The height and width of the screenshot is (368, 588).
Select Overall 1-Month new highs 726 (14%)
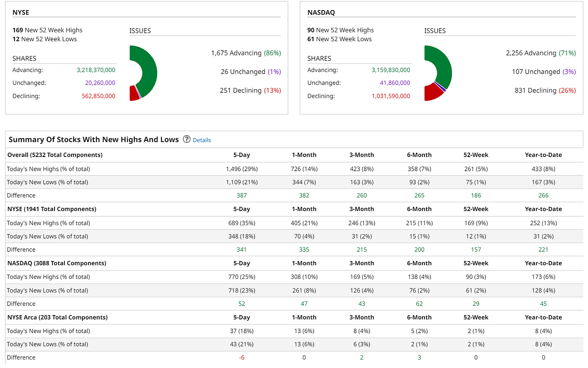pos(304,169)
